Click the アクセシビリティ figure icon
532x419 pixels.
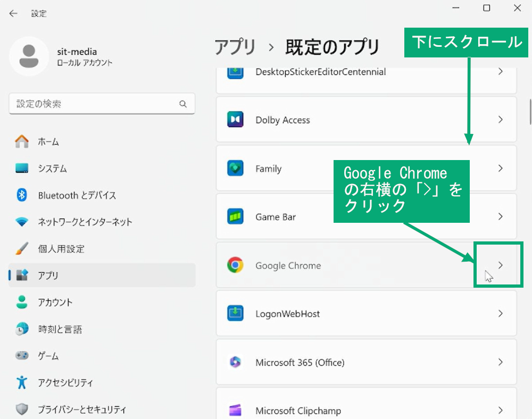pos(22,382)
